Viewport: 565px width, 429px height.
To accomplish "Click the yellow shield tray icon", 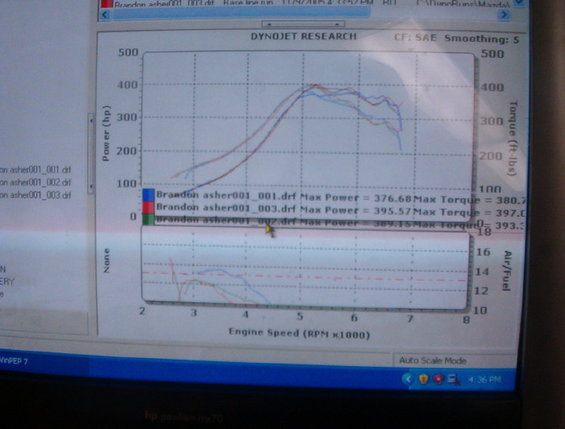I will click(x=423, y=379).
